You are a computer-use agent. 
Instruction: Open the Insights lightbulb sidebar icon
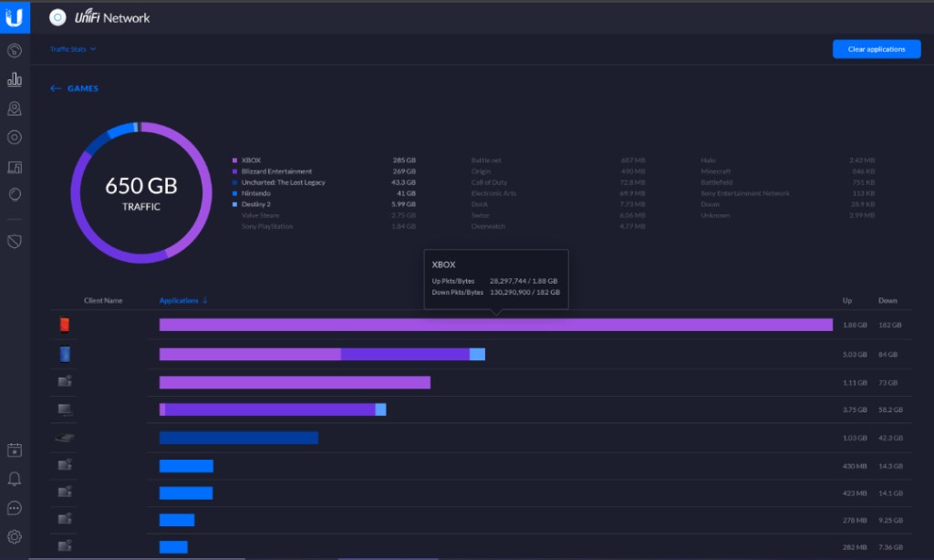coord(14,194)
